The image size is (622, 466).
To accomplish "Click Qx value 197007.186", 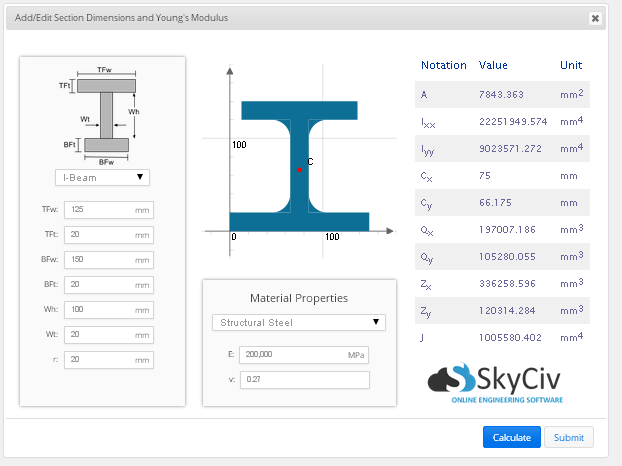I will [507, 230].
